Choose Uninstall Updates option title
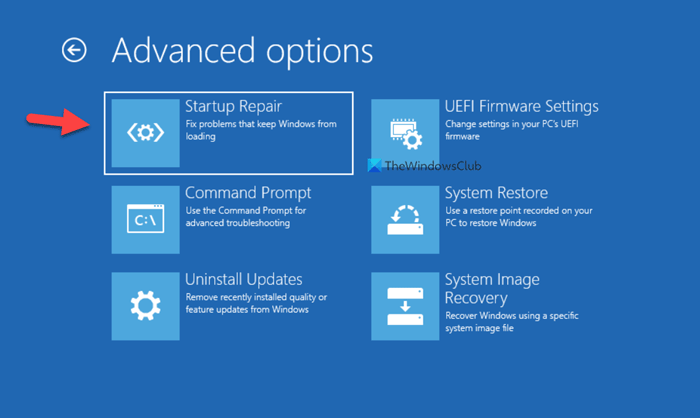 pyautogui.click(x=244, y=280)
